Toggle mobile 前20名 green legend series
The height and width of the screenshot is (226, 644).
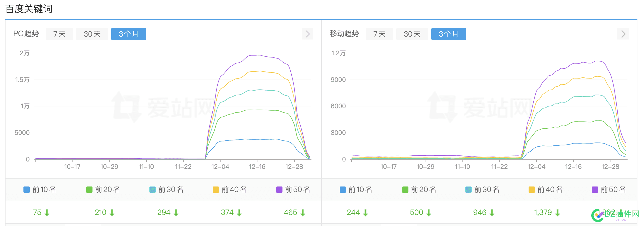(419, 190)
